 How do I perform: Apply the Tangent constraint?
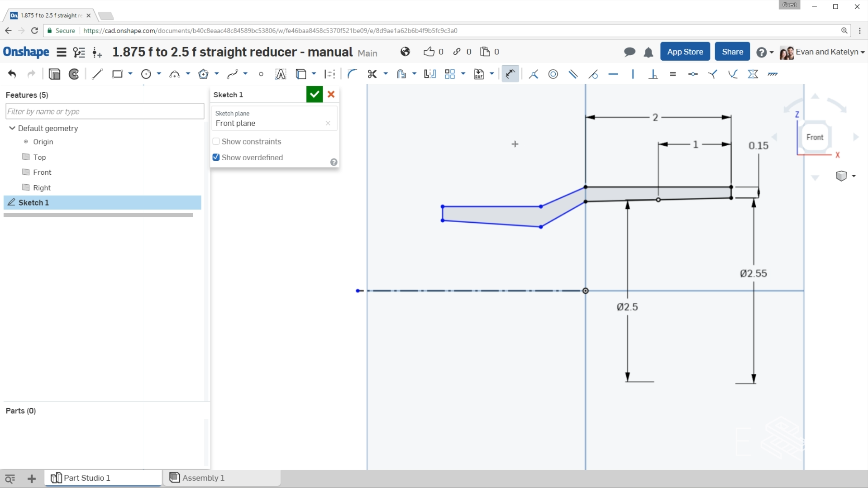[593, 74]
